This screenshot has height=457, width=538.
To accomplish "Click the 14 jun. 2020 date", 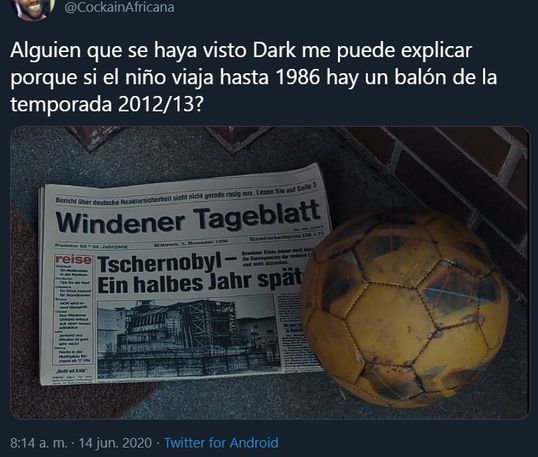I will [115, 443].
